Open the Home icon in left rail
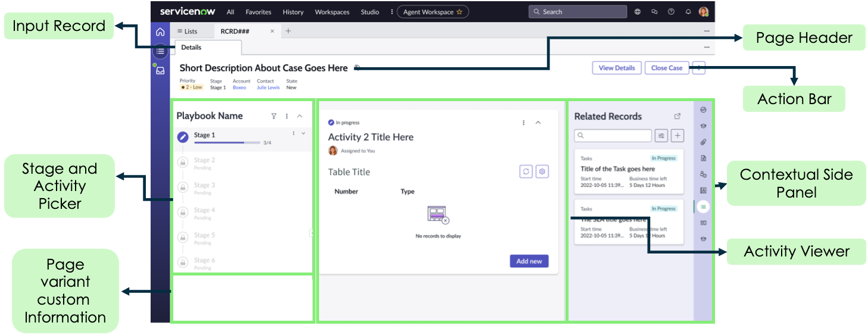Viewport: 868px width, 335px height. (160, 32)
